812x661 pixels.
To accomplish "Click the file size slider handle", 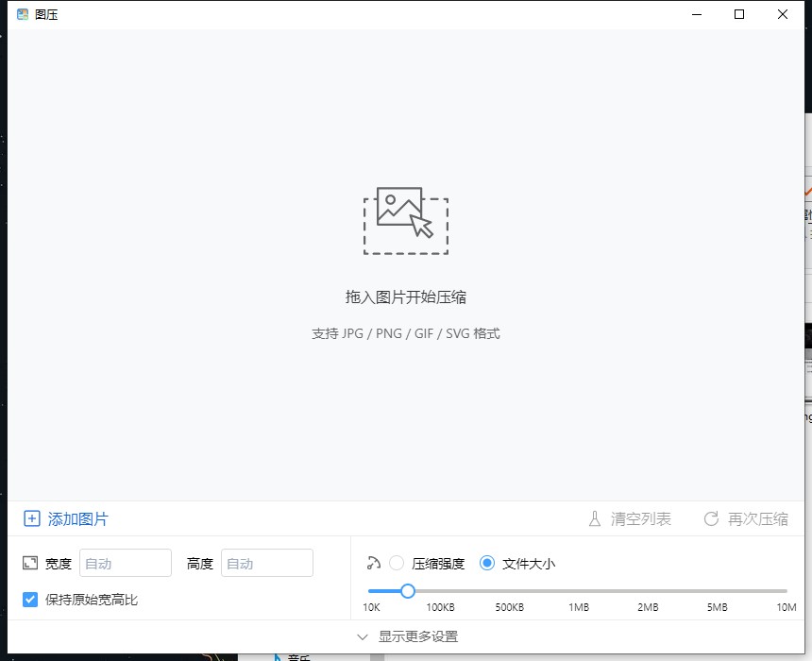I will point(407,591).
